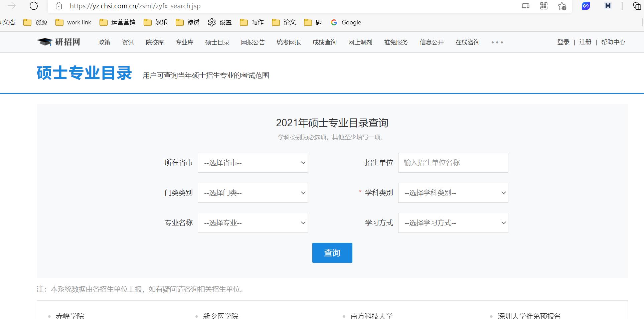Open the 统考网报 nav item
Screen dimensions: 644x319
pos(289,42)
